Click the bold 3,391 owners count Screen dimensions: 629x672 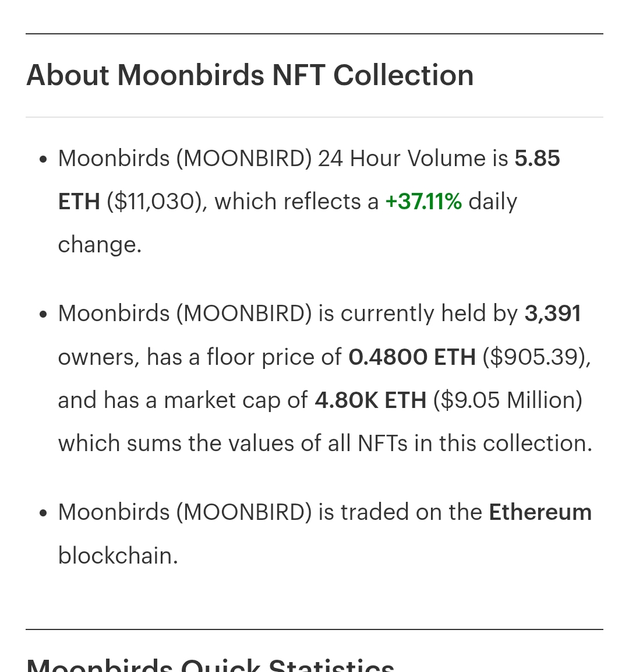tap(553, 314)
